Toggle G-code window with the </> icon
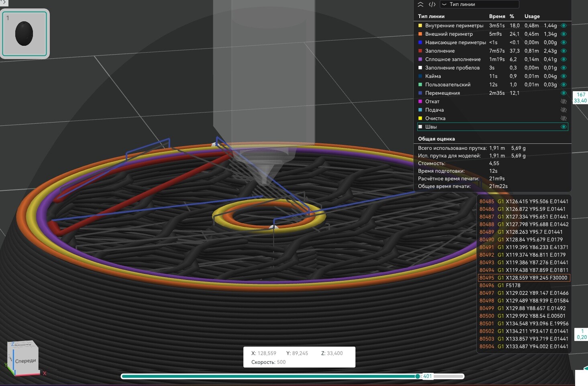Image resolution: width=588 pixels, height=386 pixels. pyautogui.click(x=432, y=4)
